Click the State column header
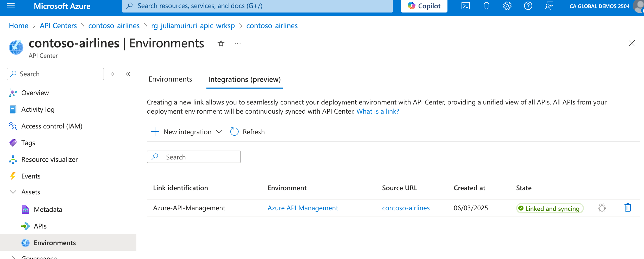This screenshot has height=259, width=644. tap(524, 188)
